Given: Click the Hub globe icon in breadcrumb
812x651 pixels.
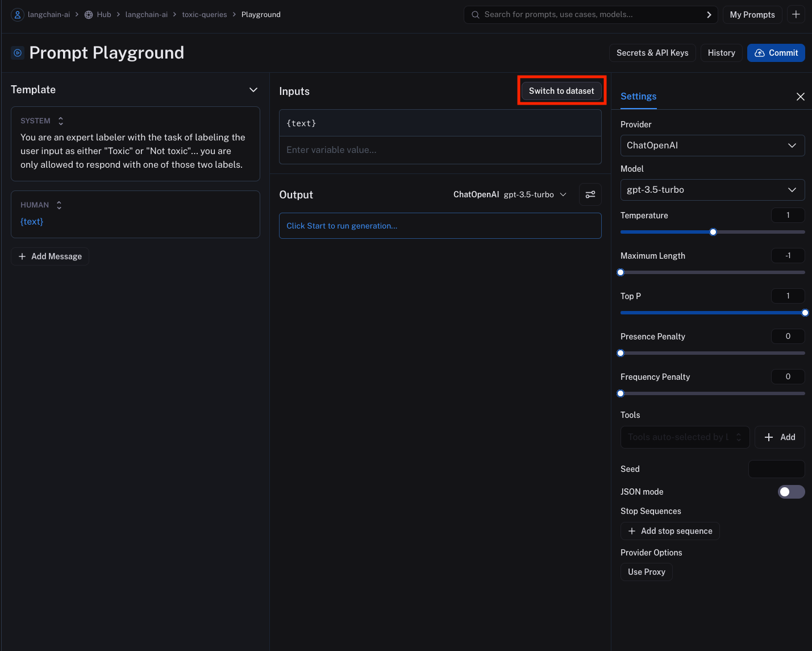Looking at the screenshot, I should [89, 15].
